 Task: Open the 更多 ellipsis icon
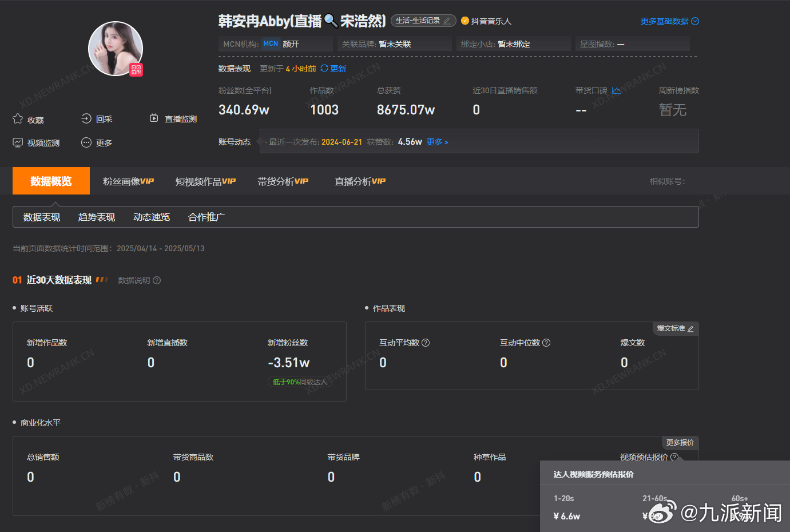point(86,142)
